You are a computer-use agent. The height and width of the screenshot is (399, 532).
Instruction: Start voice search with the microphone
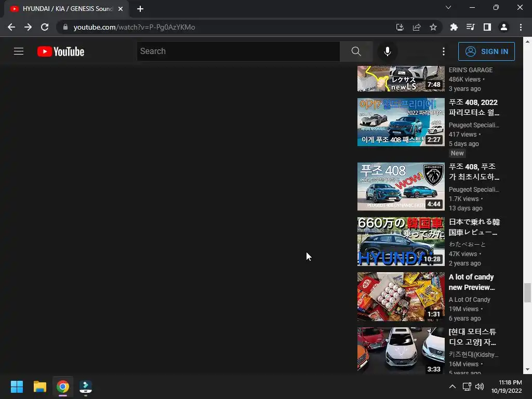point(387,51)
